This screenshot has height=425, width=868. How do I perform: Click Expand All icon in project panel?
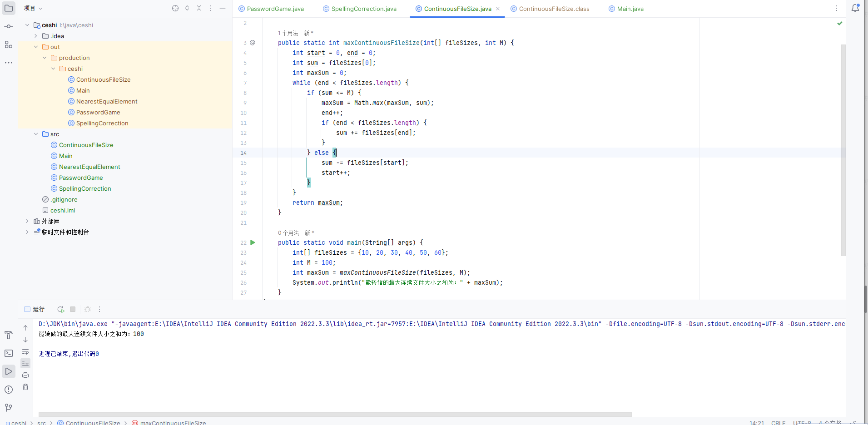(x=187, y=8)
